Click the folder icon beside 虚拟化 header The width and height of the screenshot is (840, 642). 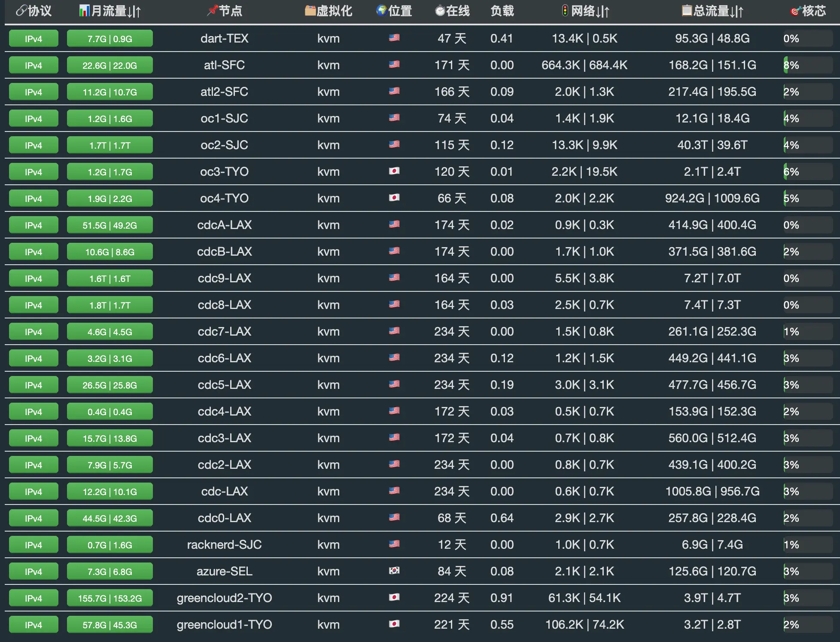[310, 11]
